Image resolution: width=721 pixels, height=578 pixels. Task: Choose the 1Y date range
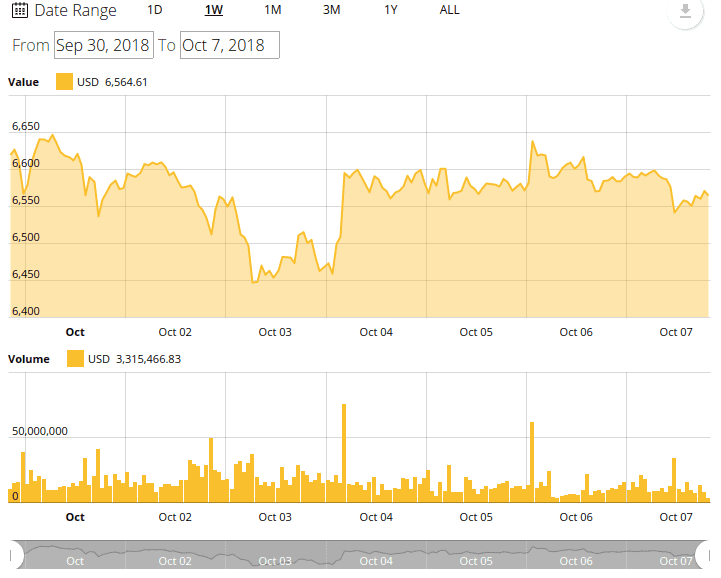coord(391,10)
